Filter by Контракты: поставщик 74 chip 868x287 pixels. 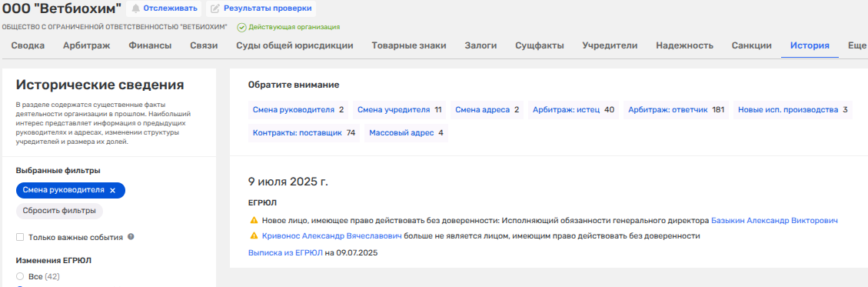click(x=304, y=133)
